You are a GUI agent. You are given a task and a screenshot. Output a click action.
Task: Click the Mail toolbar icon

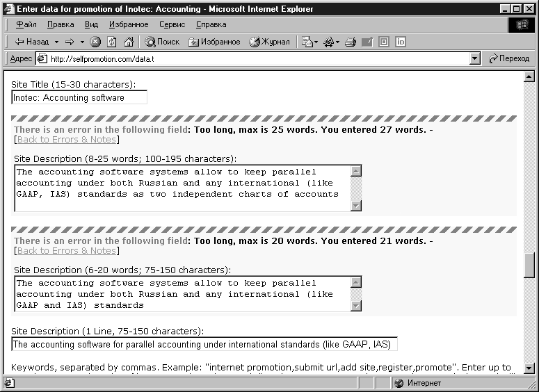pyautogui.click(x=307, y=42)
